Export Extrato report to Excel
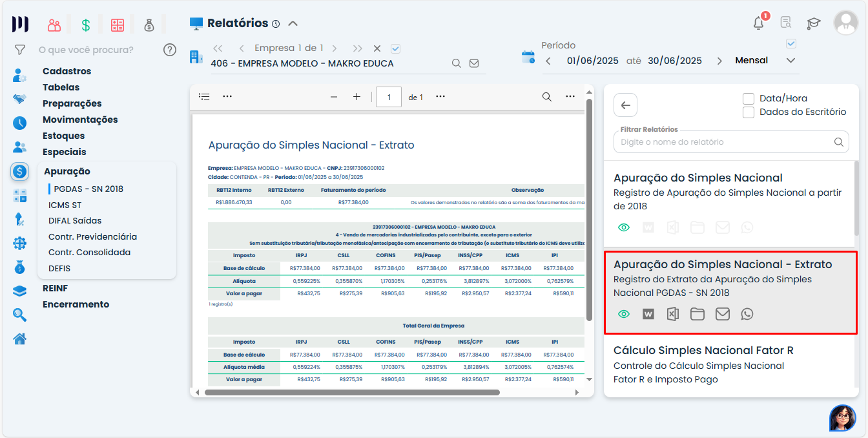868x438 pixels. (x=673, y=314)
